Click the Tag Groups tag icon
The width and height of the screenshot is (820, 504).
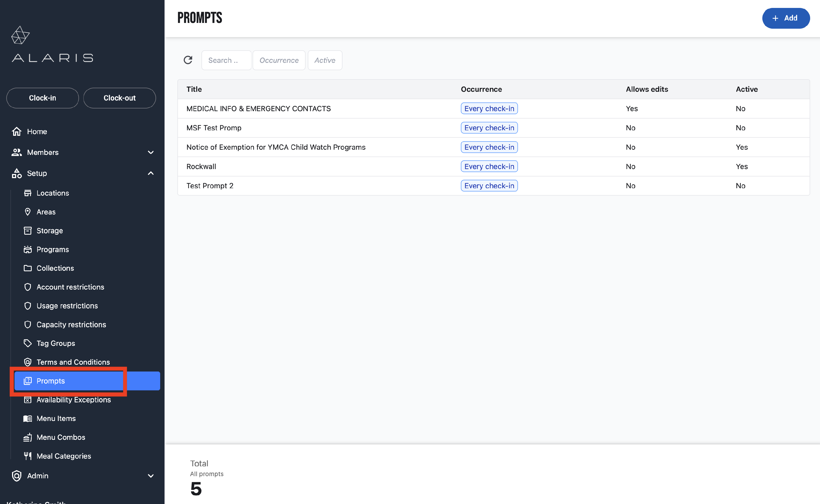click(28, 343)
